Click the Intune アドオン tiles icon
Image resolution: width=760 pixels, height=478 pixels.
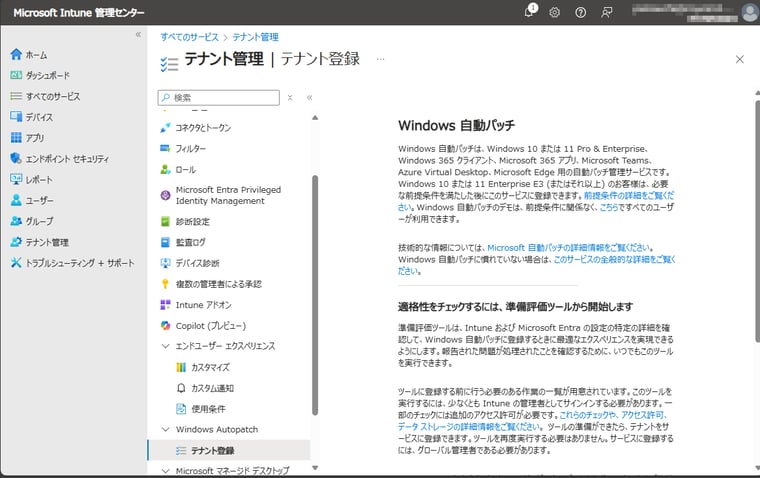tap(165, 305)
